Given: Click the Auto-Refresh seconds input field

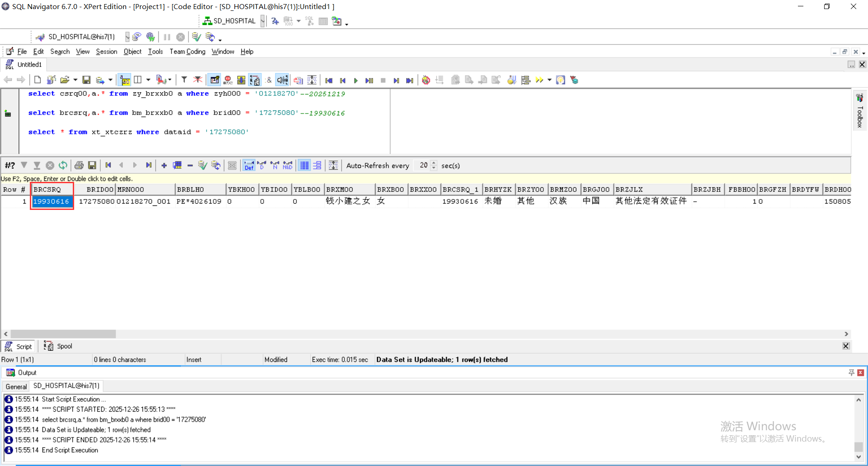Looking at the screenshot, I should point(422,166).
